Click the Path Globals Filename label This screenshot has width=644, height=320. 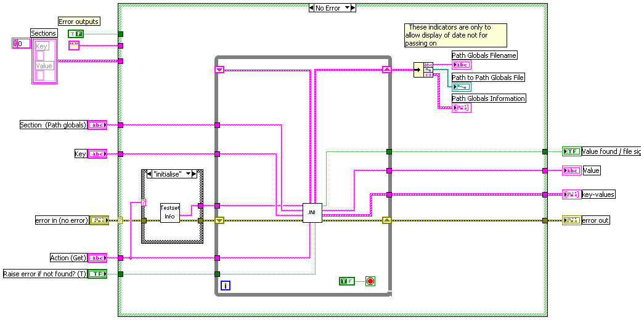click(x=484, y=55)
